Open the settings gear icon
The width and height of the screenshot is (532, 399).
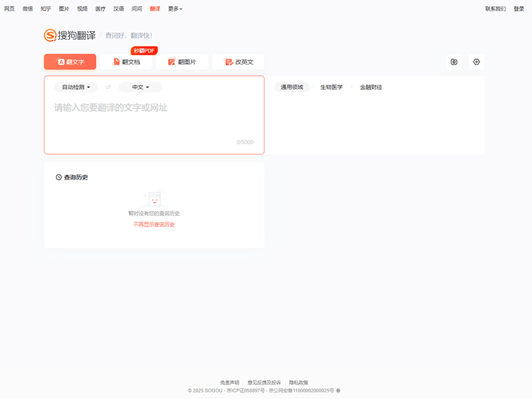pos(476,62)
